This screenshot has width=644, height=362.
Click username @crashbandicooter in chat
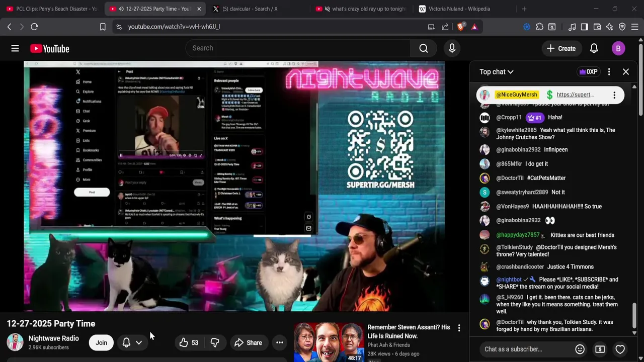pyautogui.click(x=520, y=267)
